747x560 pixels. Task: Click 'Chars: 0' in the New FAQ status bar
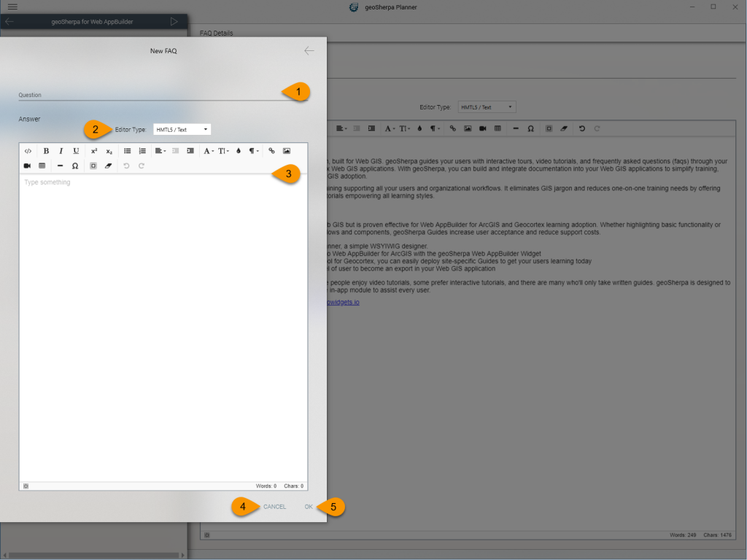pos(293,486)
